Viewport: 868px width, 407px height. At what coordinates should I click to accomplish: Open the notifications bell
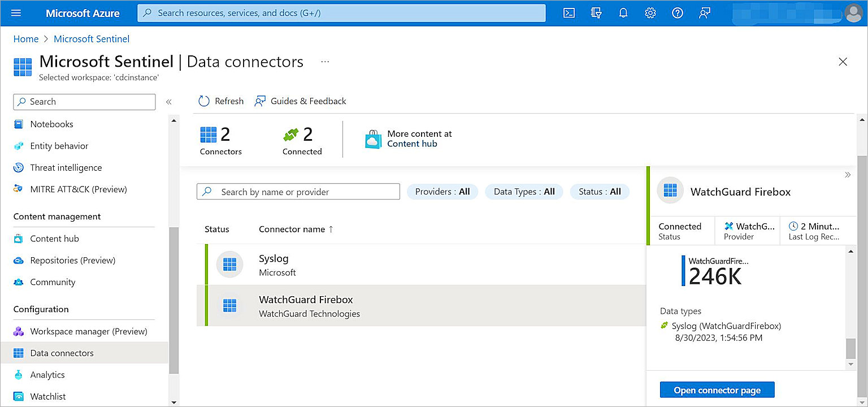pos(623,12)
